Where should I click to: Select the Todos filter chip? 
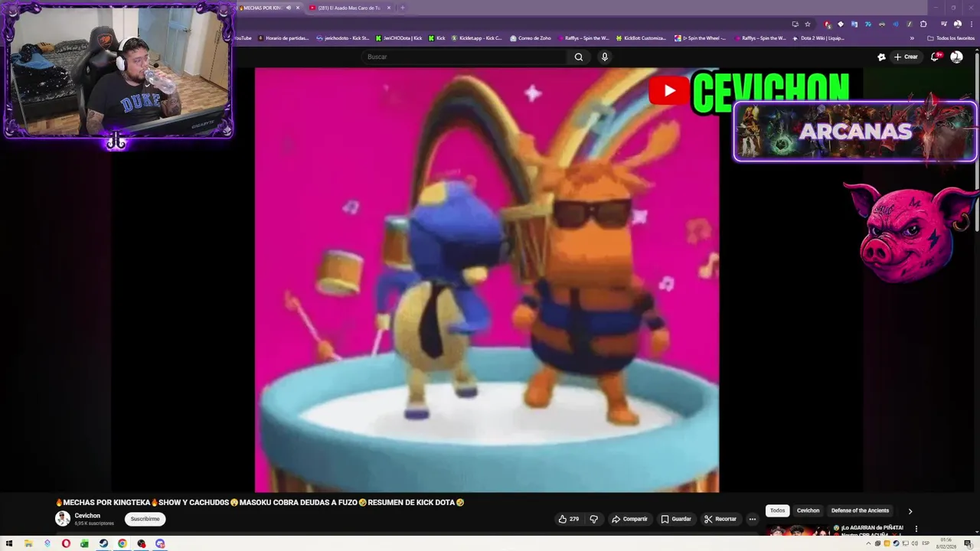coord(777,510)
